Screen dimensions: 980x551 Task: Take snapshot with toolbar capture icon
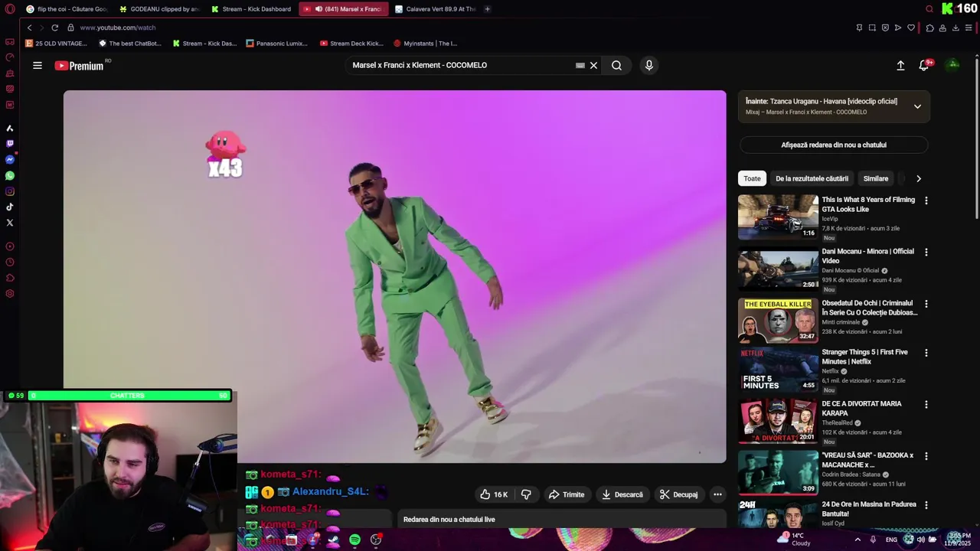pos(872,28)
